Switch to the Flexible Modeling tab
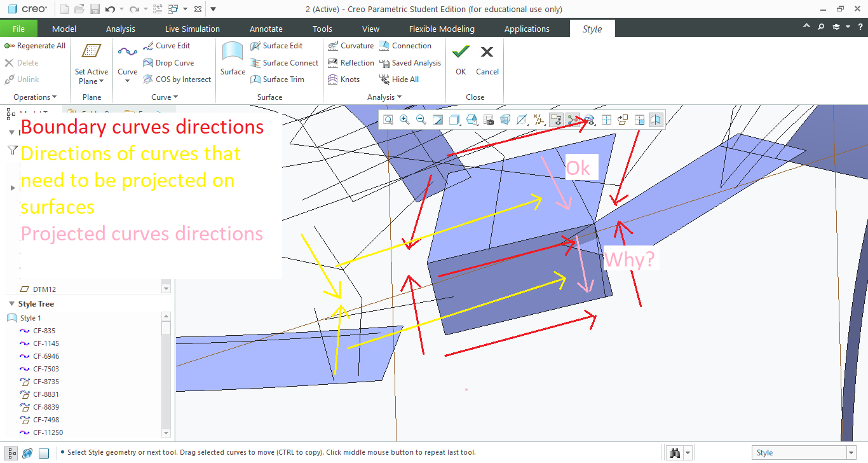The width and height of the screenshot is (868, 463). (x=442, y=28)
